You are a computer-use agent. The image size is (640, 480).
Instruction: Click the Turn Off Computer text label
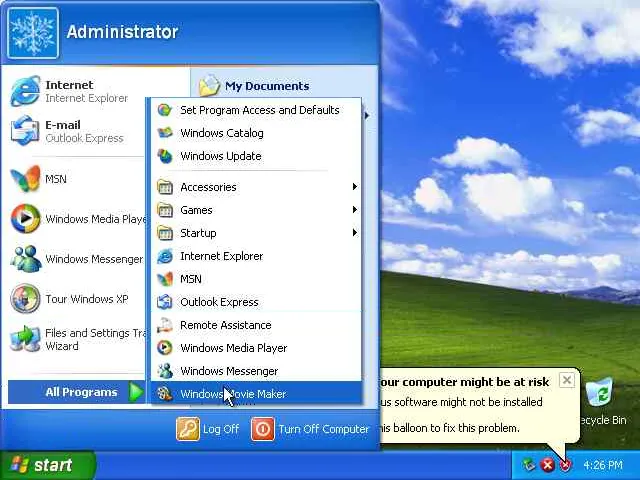pos(324,429)
